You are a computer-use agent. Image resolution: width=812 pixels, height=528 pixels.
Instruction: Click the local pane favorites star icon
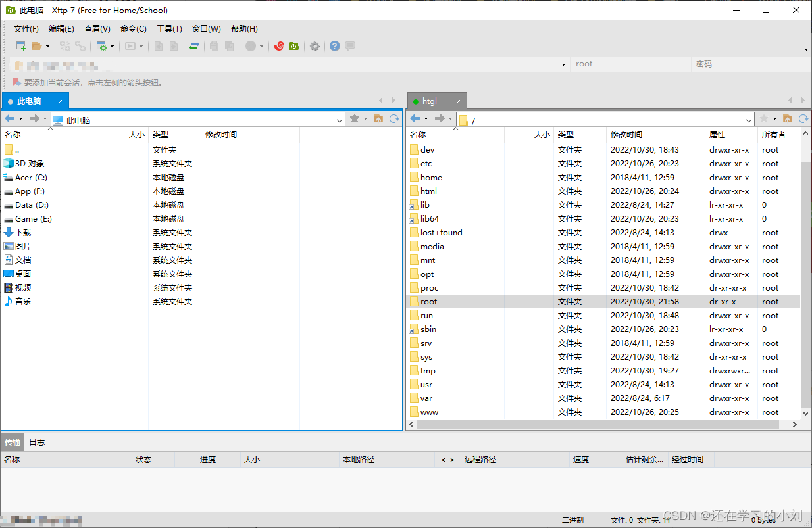pyautogui.click(x=355, y=118)
